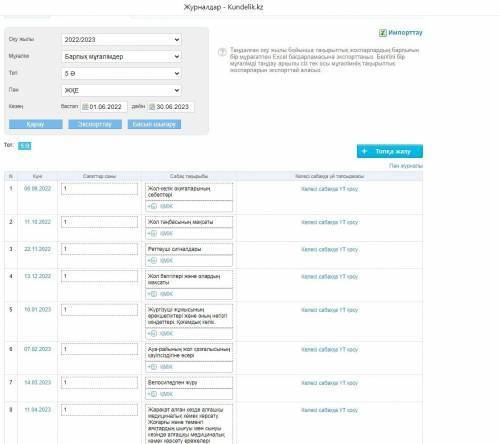Click the topic field Реттеуші сигналдары
500x444 pixels.
(x=189, y=249)
